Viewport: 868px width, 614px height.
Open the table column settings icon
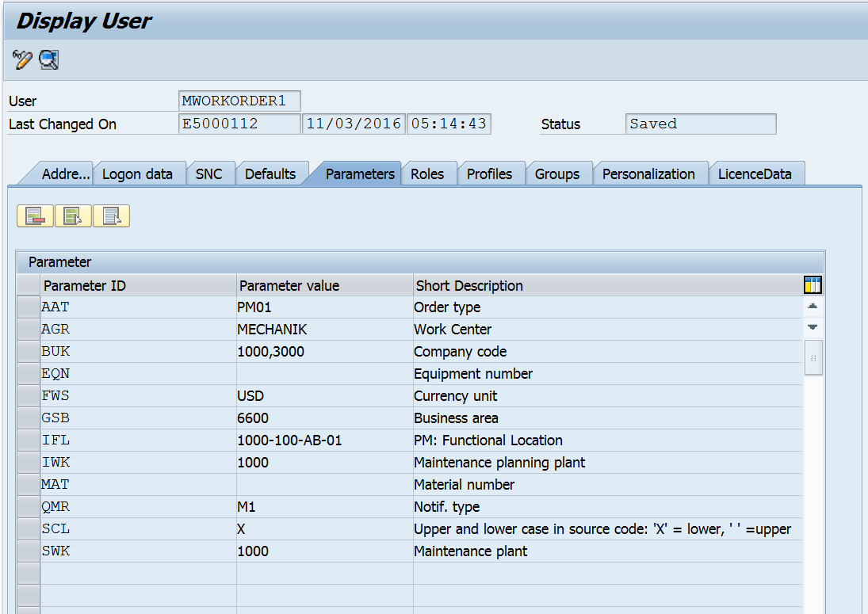coord(813,285)
